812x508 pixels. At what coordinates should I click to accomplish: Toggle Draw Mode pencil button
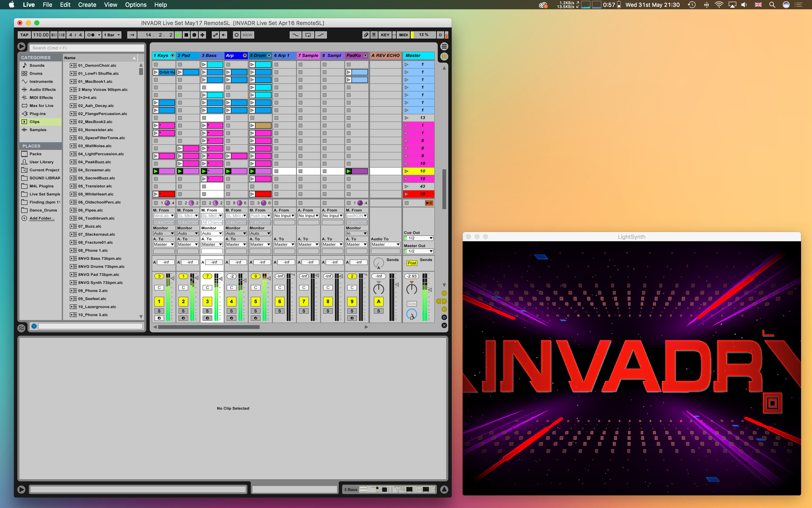pyautogui.click(x=366, y=35)
